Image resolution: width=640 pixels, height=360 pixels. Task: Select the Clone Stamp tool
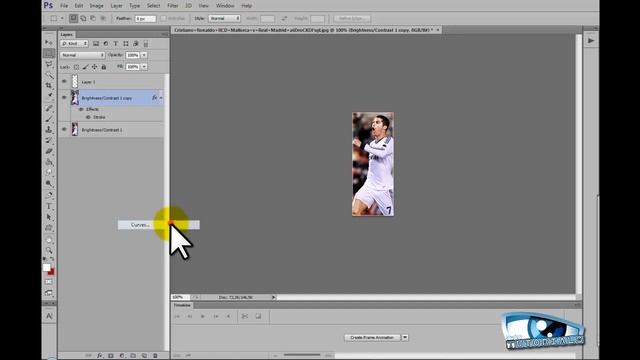[x=49, y=129]
